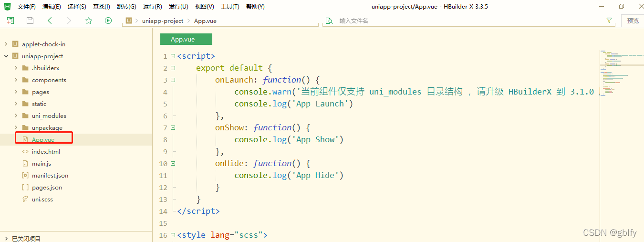644x242 pixels.
Task: Open the 运行(R) menu
Action: [153, 7]
